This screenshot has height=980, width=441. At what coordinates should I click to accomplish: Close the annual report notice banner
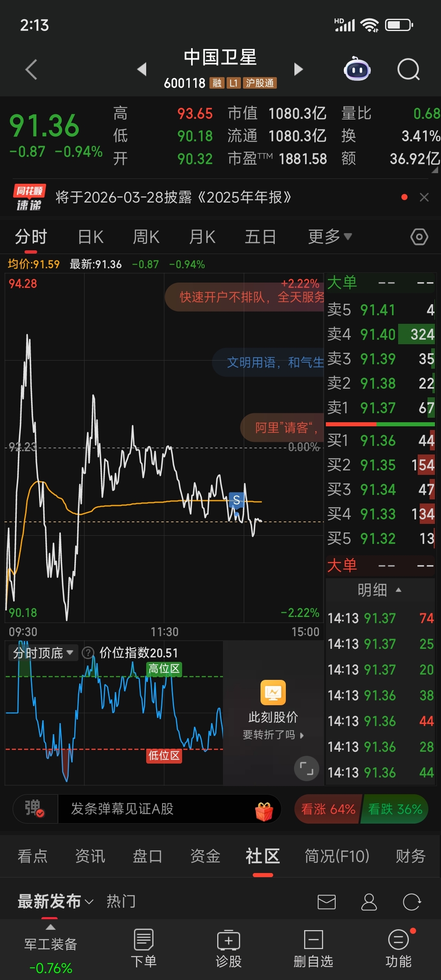(x=424, y=198)
